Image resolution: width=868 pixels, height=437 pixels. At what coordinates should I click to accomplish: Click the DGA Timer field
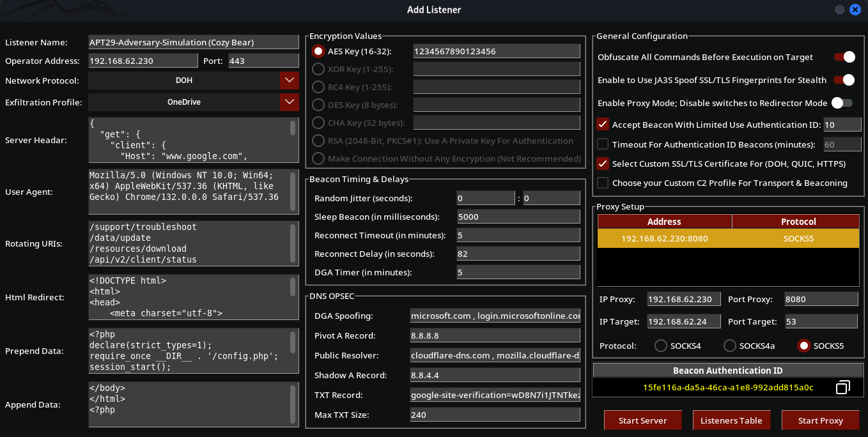pyautogui.click(x=518, y=272)
